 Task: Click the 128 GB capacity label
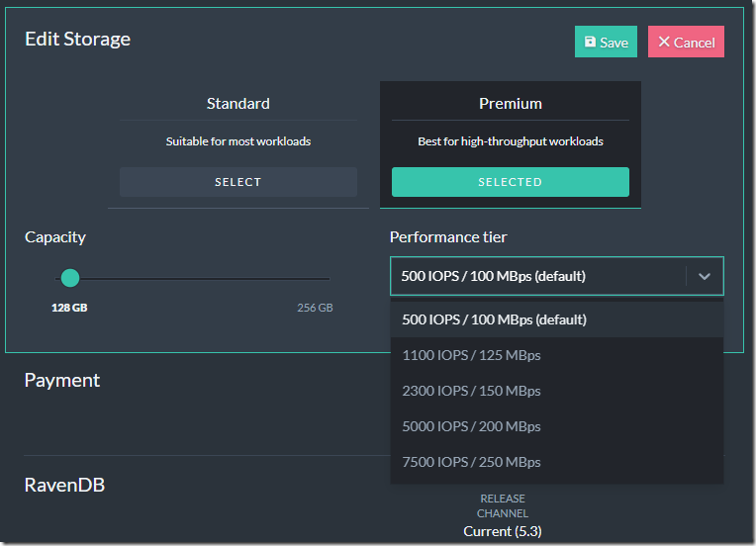[x=69, y=308]
